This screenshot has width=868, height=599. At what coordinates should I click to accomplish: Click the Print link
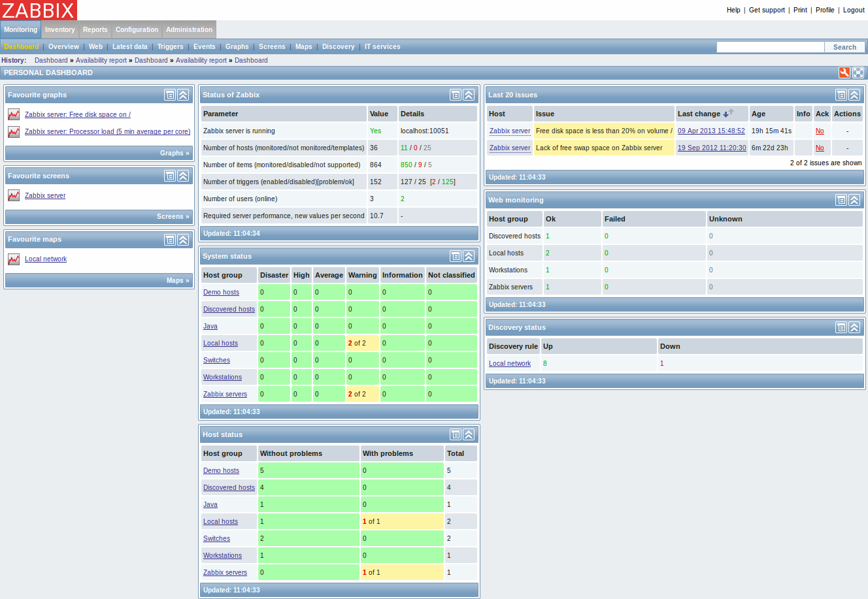point(800,10)
